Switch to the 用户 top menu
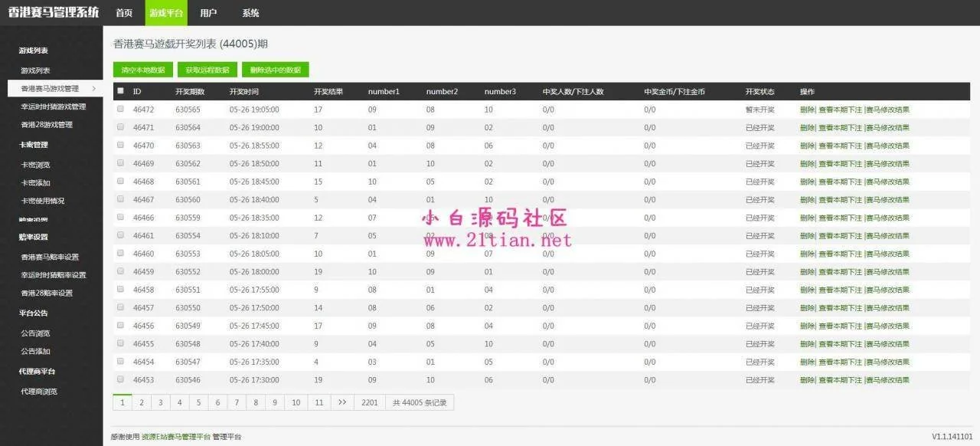980x446 pixels. point(208,13)
